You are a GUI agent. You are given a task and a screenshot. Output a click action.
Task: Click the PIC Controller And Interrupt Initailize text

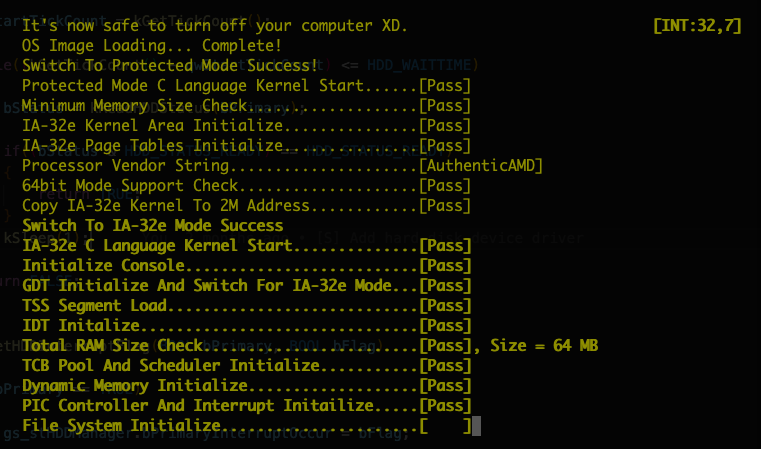[198, 405]
